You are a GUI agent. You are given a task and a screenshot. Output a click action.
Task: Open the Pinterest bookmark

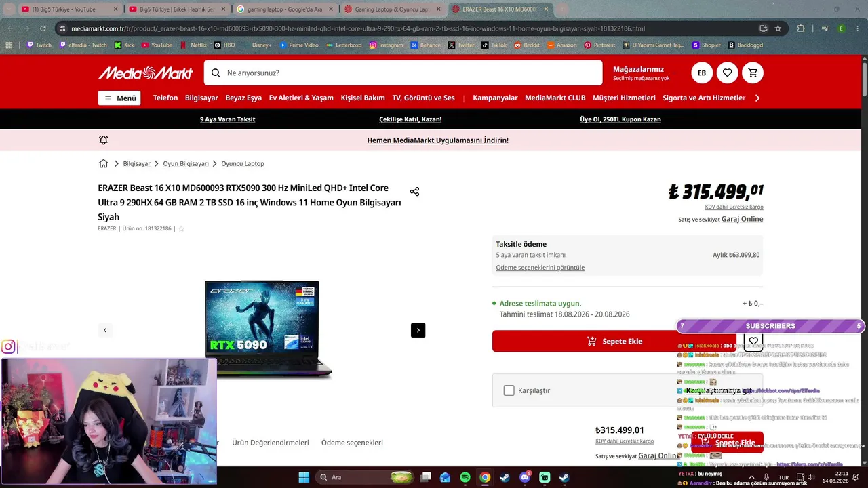click(598, 45)
